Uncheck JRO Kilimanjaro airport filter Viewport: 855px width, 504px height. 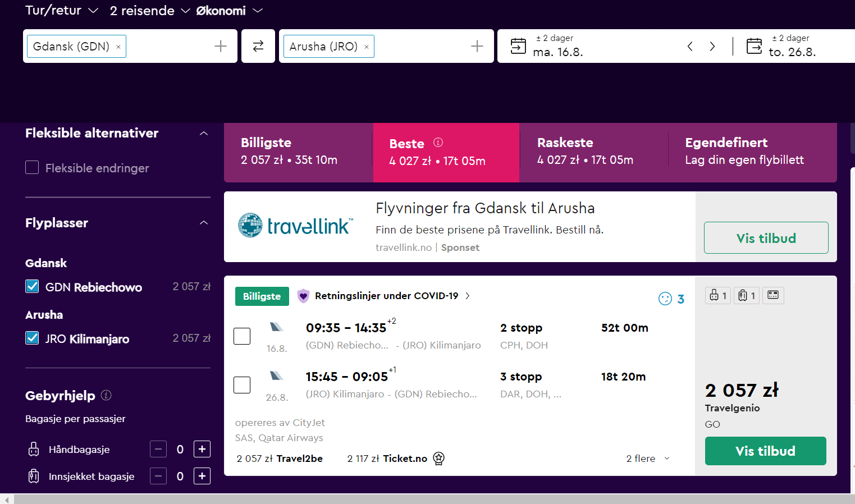point(32,338)
